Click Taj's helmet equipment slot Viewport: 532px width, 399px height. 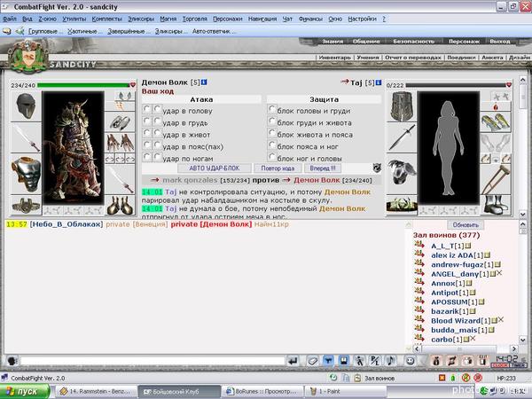click(x=402, y=106)
